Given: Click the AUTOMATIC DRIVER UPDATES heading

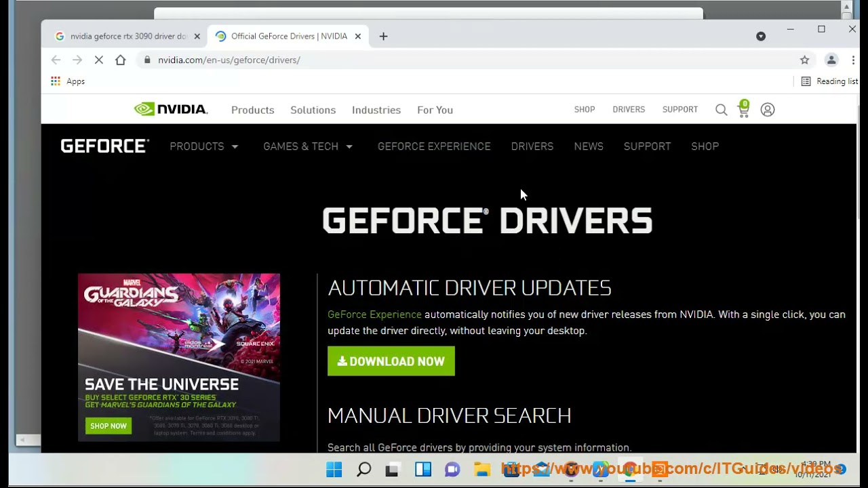Looking at the screenshot, I should pos(469,288).
